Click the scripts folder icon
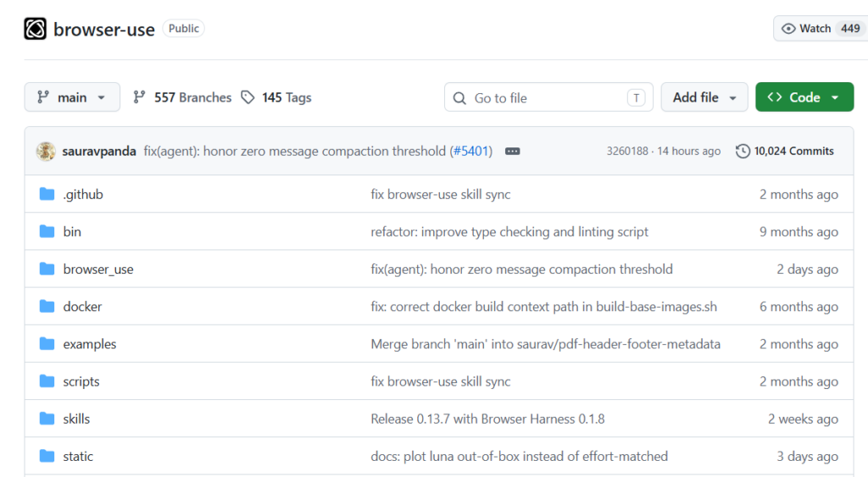The width and height of the screenshot is (868, 477). pos(47,381)
